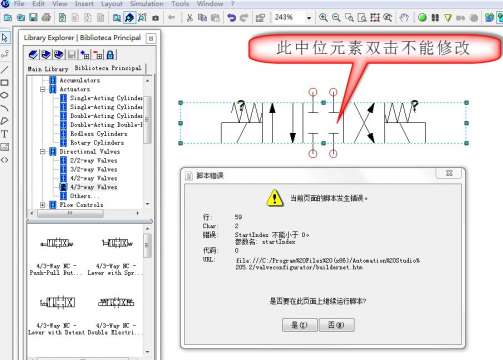Viewport: 503px width, 360px height.
Task: Click the pause simulation icon
Action: coord(435,17)
